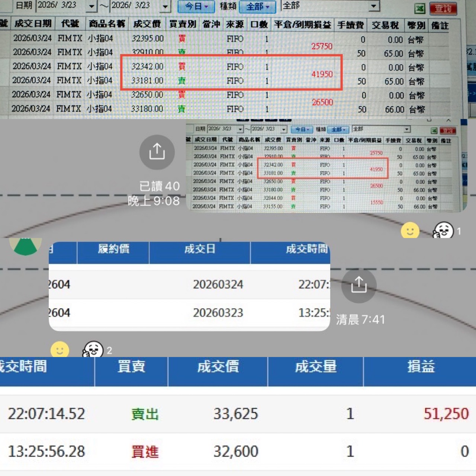This screenshot has width=476, height=476.
Task: Click the 賣出 sell entry at 22:07:14
Action: click(x=145, y=414)
